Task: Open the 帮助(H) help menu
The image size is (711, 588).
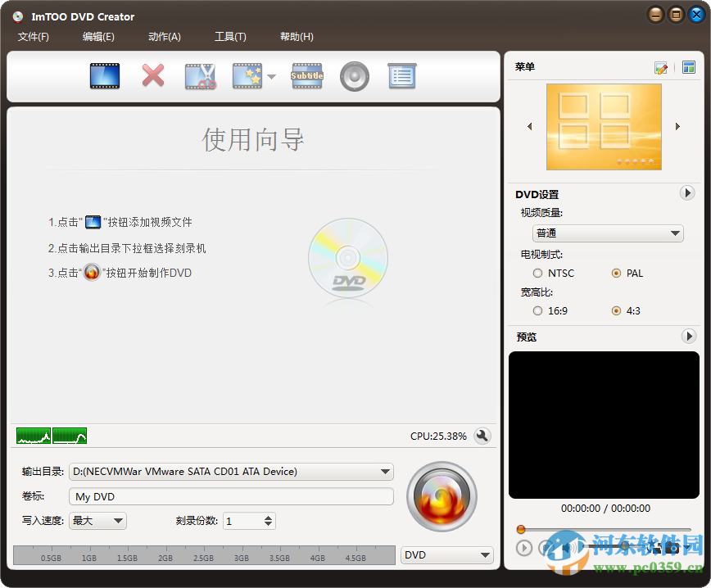Action: click(x=297, y=36)
